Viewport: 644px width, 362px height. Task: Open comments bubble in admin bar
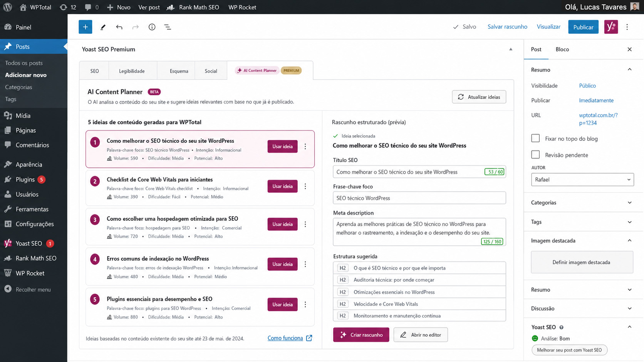coord(92,7)
